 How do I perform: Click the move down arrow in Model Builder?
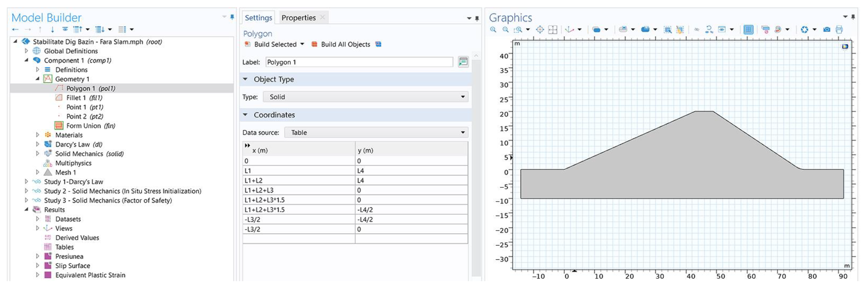(x=53, y=30)
